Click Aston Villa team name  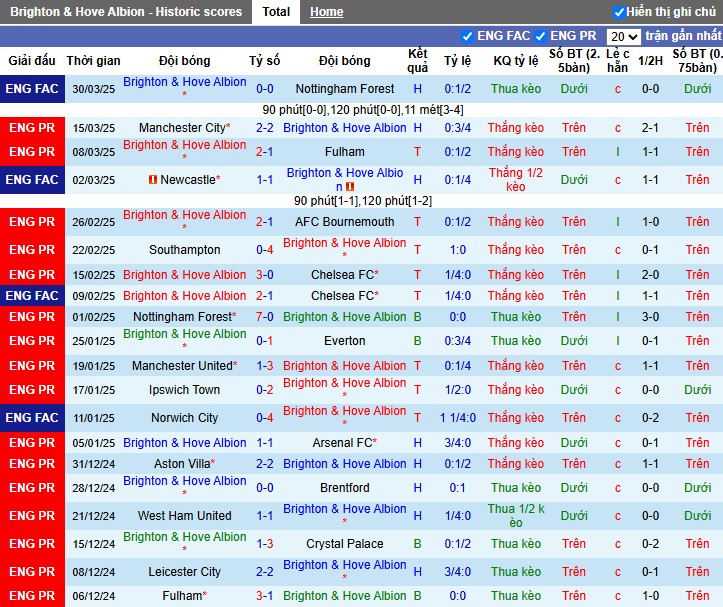click(x=182, y=464)
